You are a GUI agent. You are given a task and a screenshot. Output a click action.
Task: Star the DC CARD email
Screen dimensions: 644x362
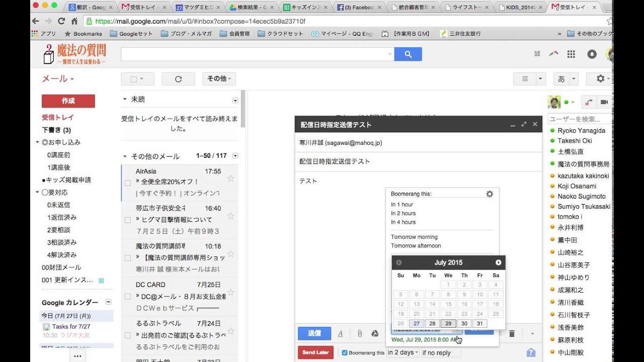coord(230,292)
